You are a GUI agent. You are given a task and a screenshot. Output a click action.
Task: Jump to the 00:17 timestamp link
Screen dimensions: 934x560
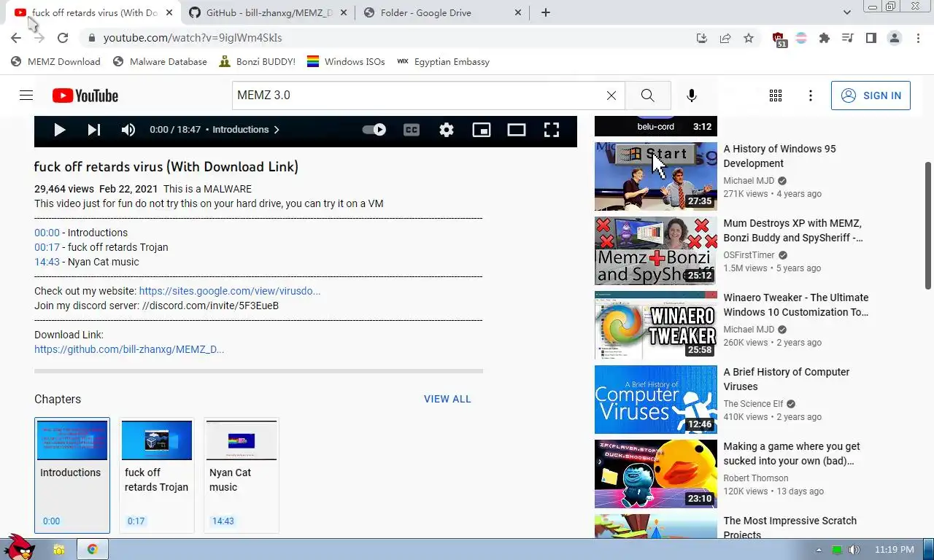47,247
